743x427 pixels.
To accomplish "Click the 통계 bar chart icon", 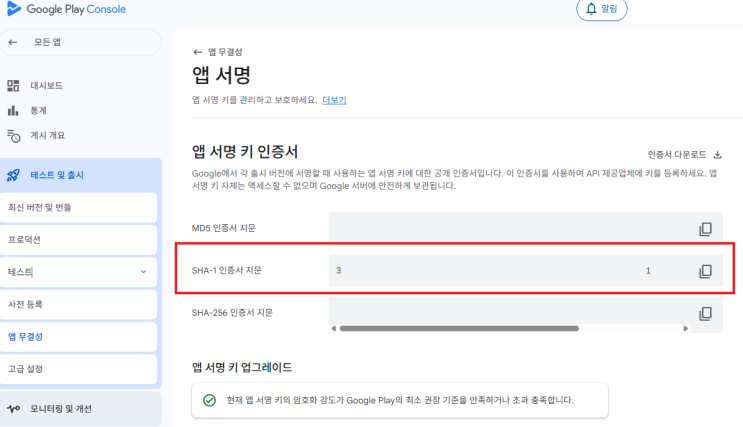I will coord(13,110).
